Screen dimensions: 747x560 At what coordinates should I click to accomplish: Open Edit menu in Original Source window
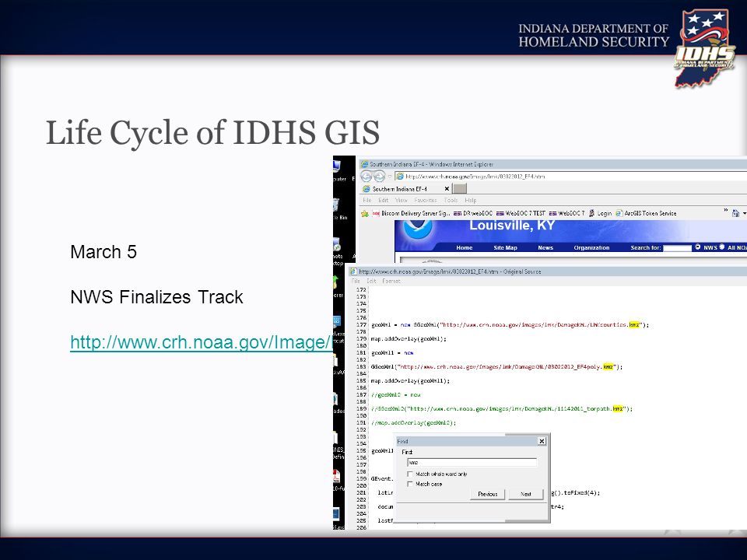click(x=371, y=282)
